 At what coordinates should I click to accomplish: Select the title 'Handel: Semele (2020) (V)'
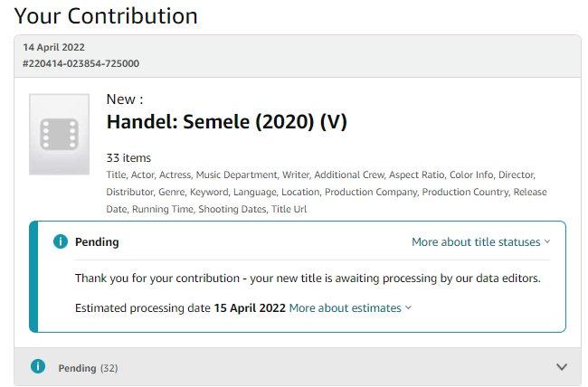tap(226, 122)
